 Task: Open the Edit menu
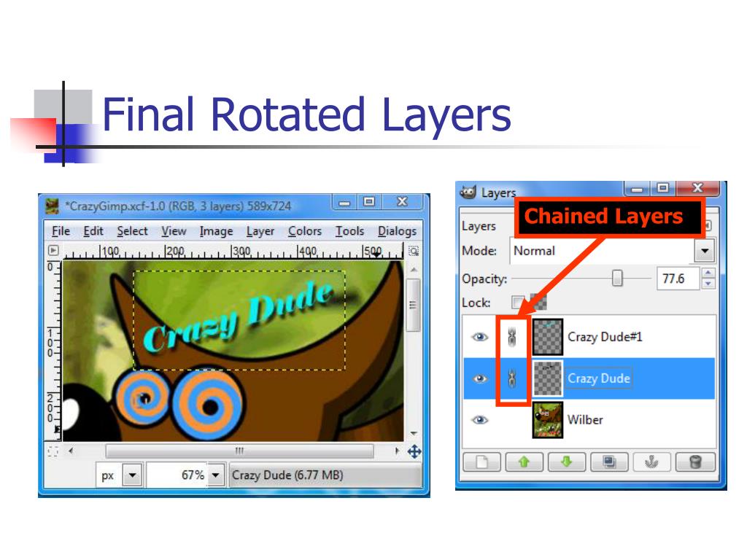(93, 231)
